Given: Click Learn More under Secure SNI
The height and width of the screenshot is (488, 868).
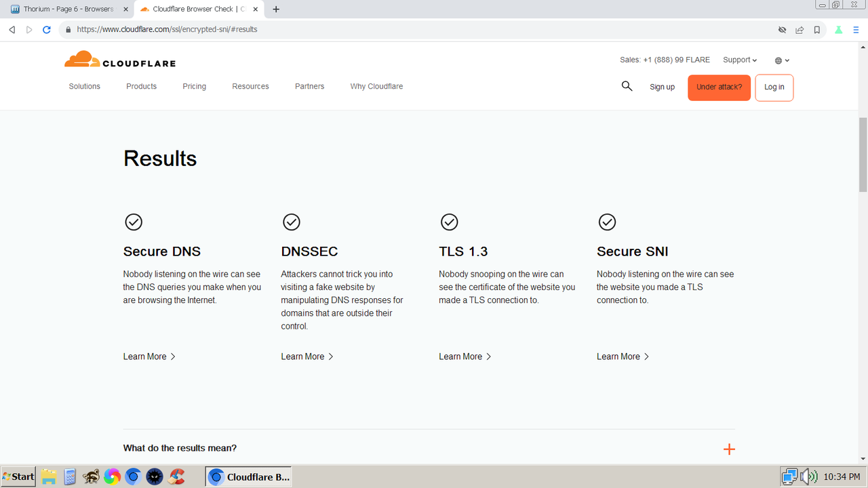Looking at the screenshot, I should pos(623,357).
